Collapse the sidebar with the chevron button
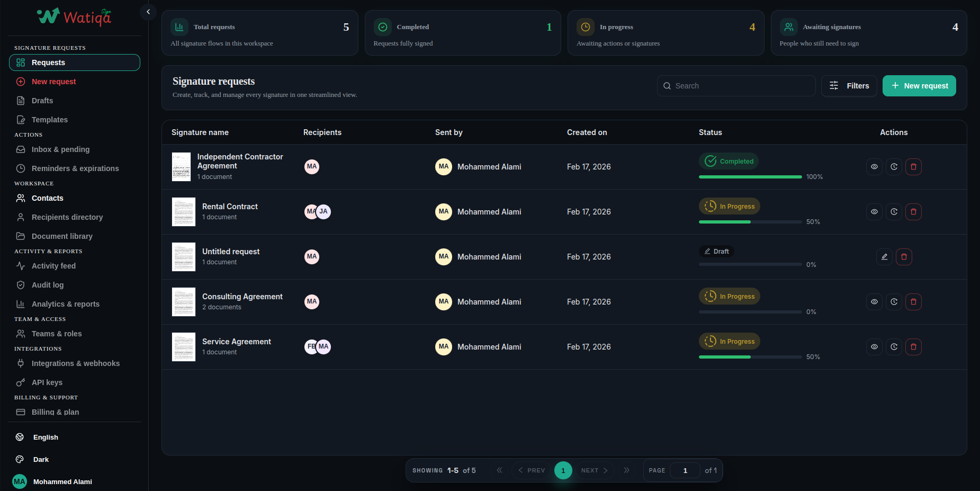 click(148, 12)
